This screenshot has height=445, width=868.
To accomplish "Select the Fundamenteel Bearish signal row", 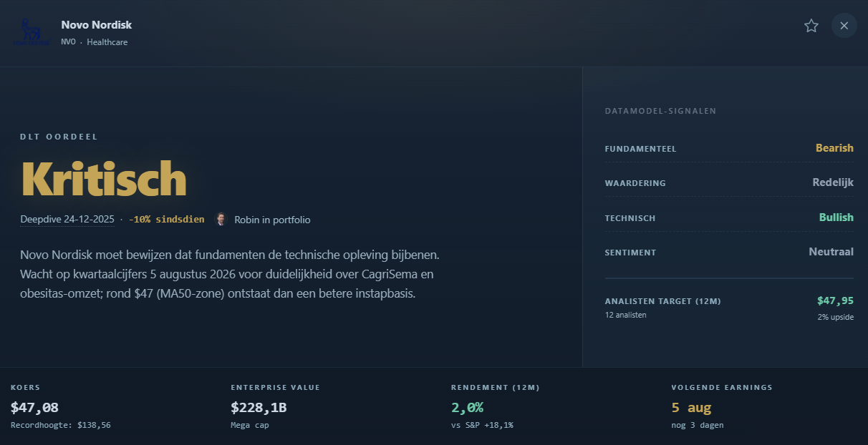I will tap(729, 148).
